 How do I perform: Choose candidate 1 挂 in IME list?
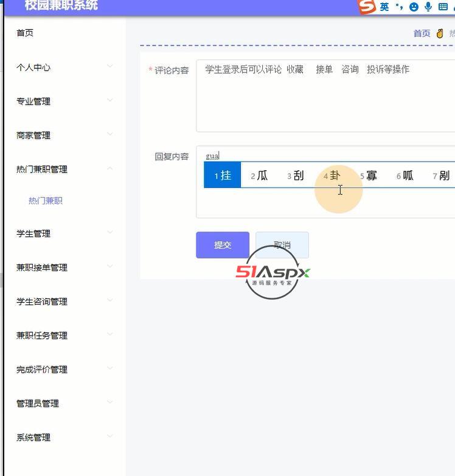[223, 176]
